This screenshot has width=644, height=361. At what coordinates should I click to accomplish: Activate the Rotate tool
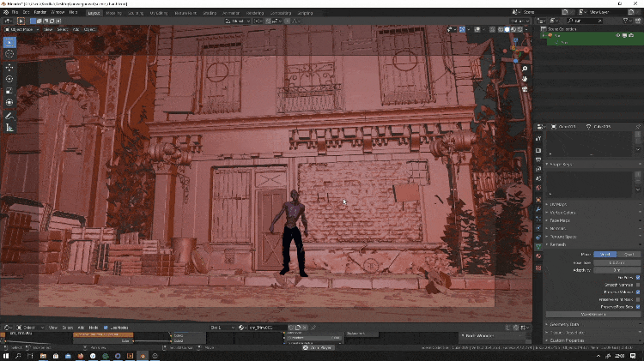pyautogui.click(x=9, y=79)
